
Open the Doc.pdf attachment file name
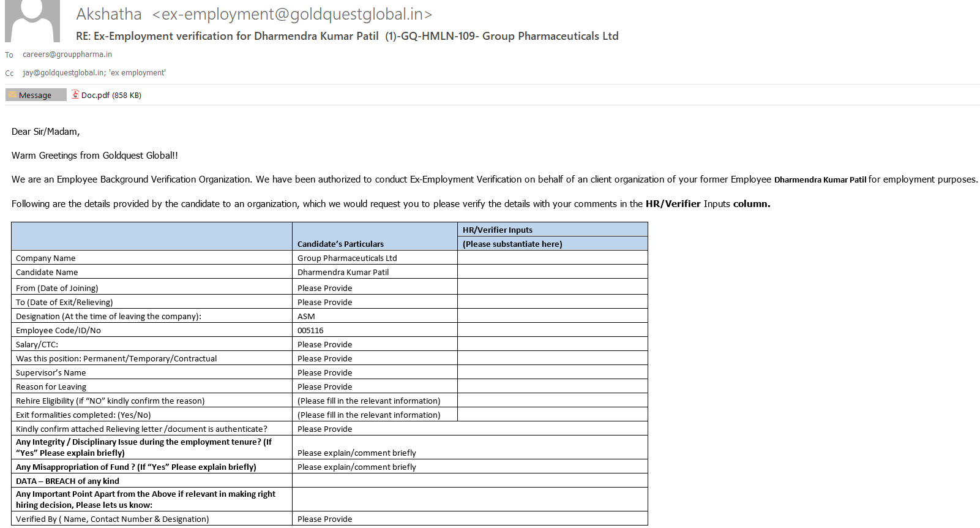point(95,95)
